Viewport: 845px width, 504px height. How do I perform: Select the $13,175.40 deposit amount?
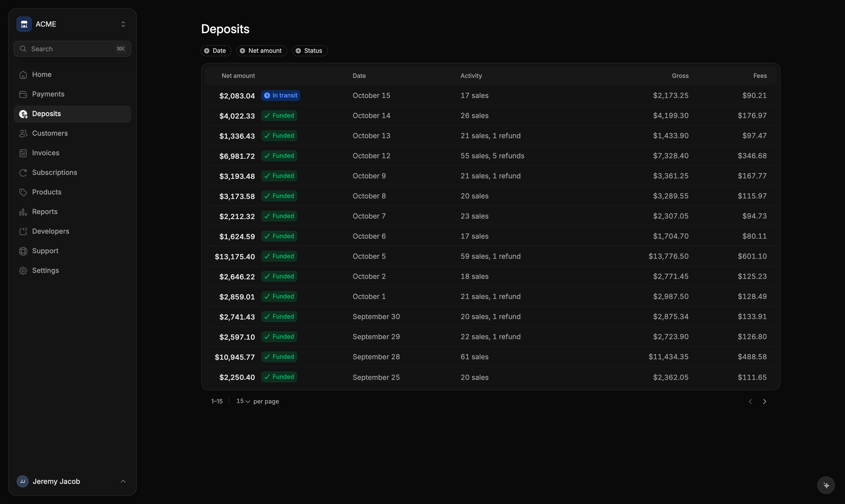click(235, 257)
